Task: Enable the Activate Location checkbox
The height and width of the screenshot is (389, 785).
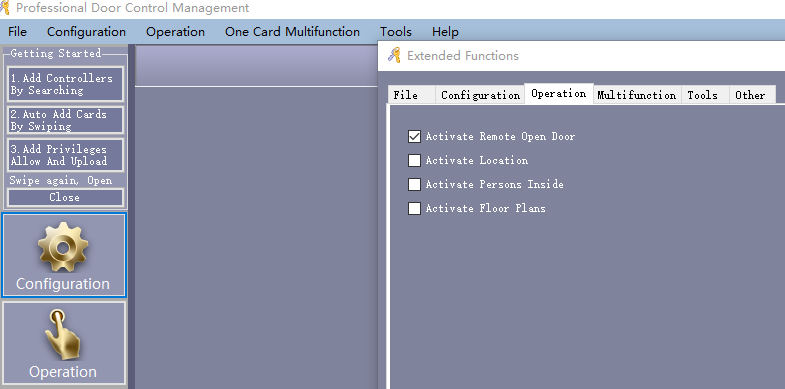Action: 414,160
